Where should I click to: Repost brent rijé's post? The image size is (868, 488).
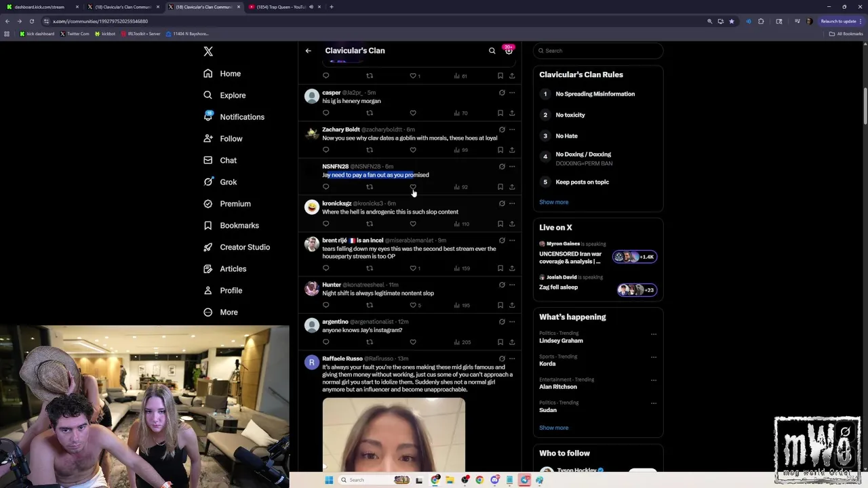(x=370, y=268)
